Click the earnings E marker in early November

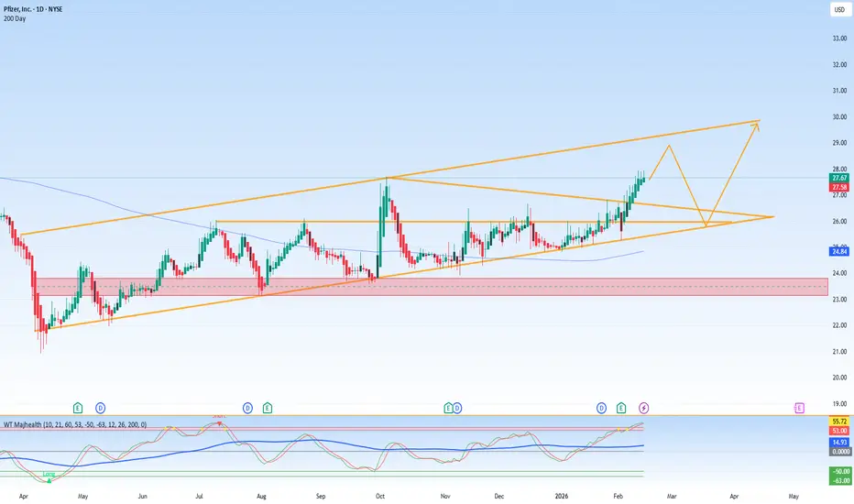448,408
